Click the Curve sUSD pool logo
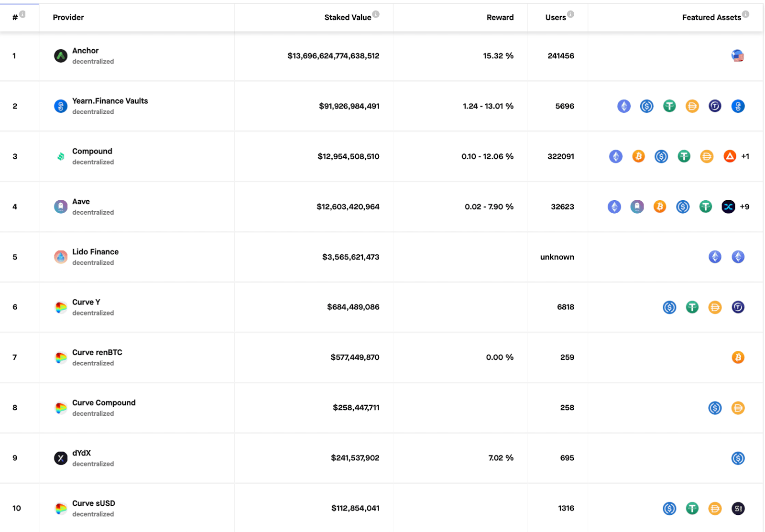Screen dimensions: 765x532 tap(60, 508)
